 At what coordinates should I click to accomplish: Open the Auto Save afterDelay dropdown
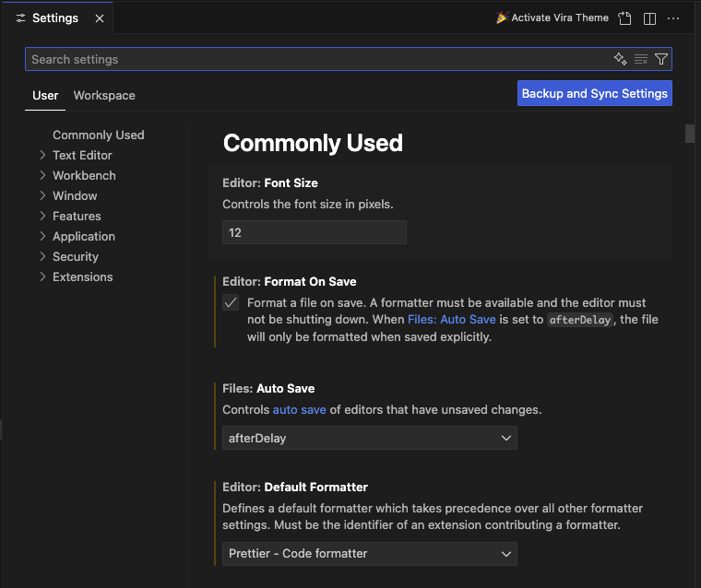(x=370, y=438)
